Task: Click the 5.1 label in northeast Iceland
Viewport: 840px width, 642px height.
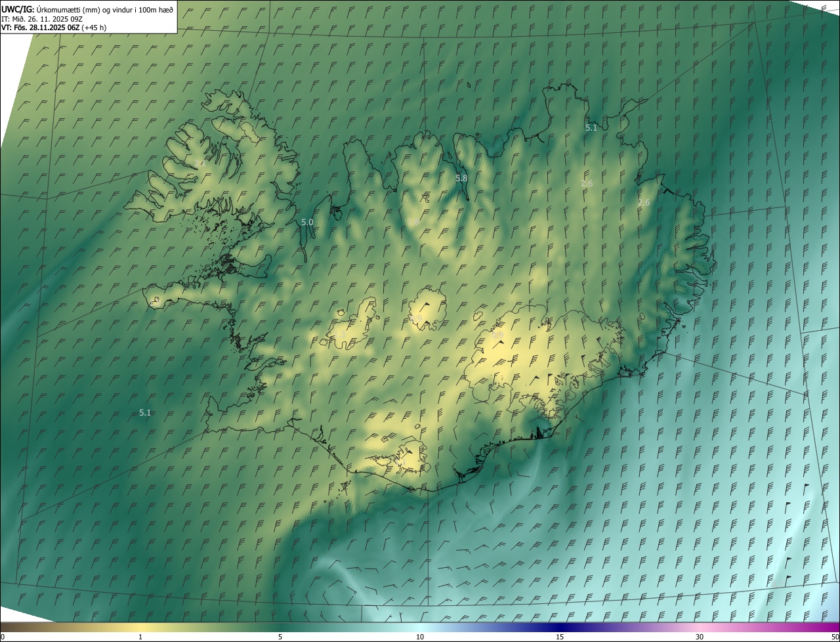Action: 591,128
